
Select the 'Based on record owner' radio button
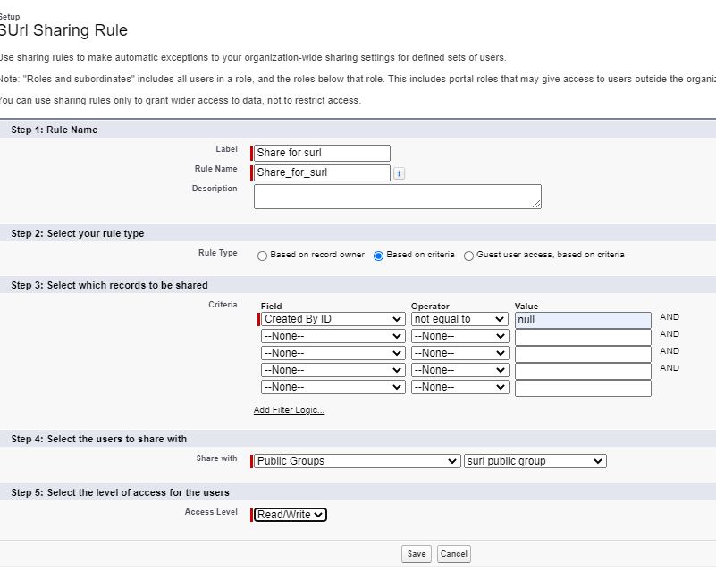pyautogui.click(x=263, y=256)
